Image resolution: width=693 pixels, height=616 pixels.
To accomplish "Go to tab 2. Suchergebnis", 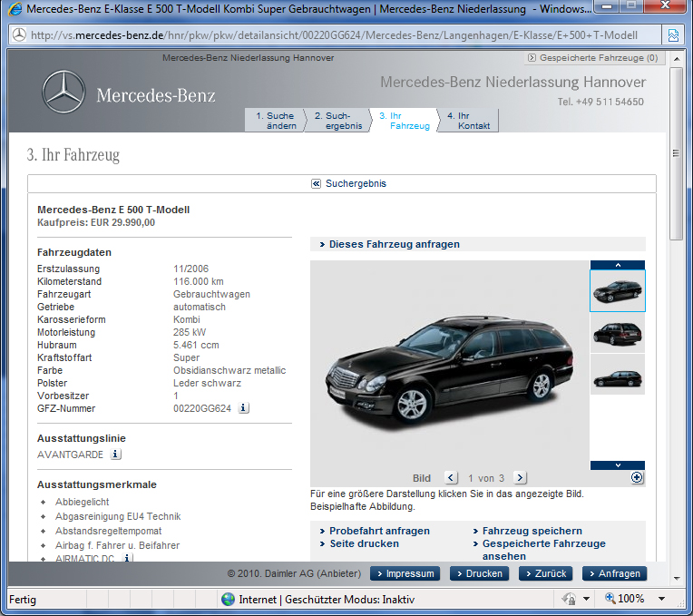I will [x=337, y=120].
